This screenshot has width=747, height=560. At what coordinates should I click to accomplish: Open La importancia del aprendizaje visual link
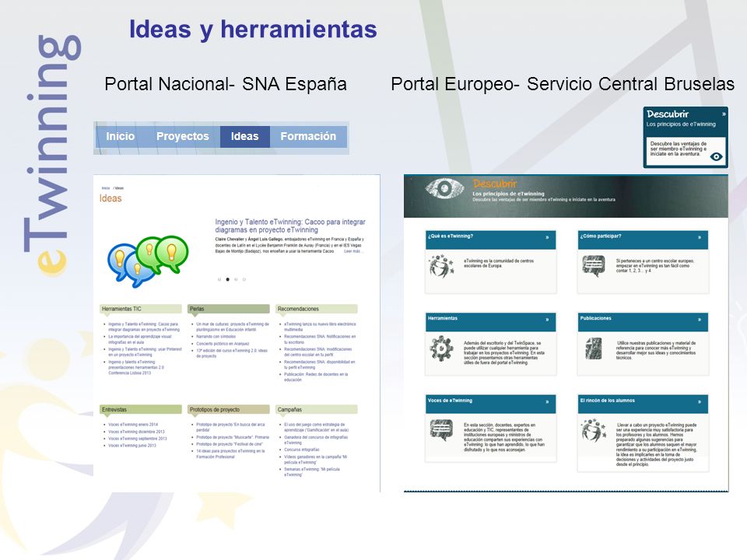point(139,339)
